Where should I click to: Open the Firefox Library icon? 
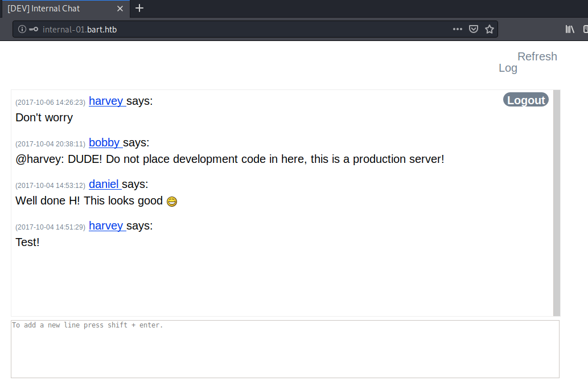tap(570, 30)
